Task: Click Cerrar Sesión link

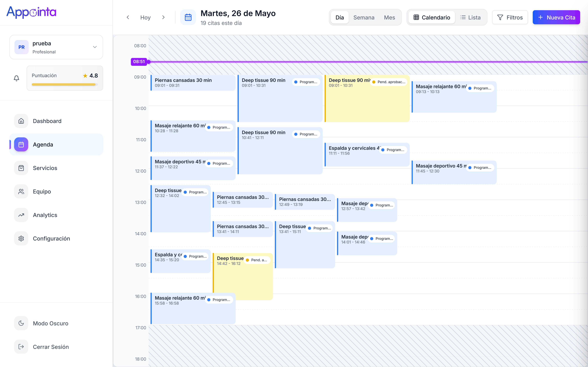Action: (56, 347)
